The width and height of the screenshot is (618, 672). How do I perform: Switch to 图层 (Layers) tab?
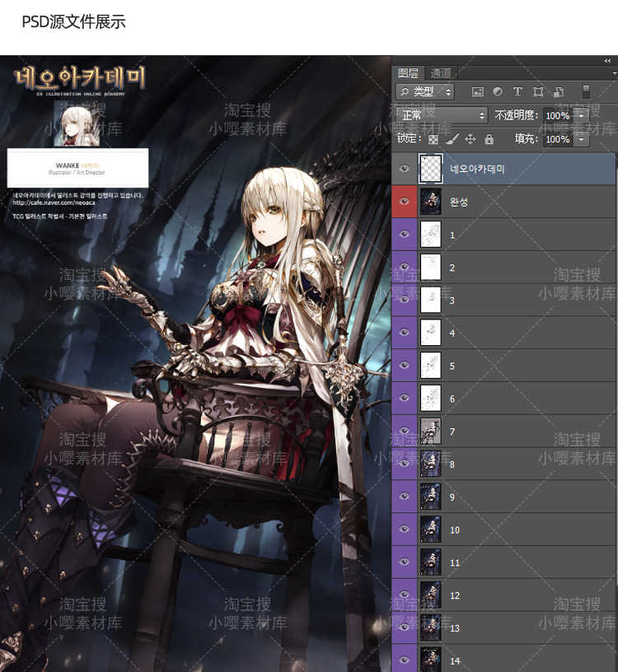408,73
